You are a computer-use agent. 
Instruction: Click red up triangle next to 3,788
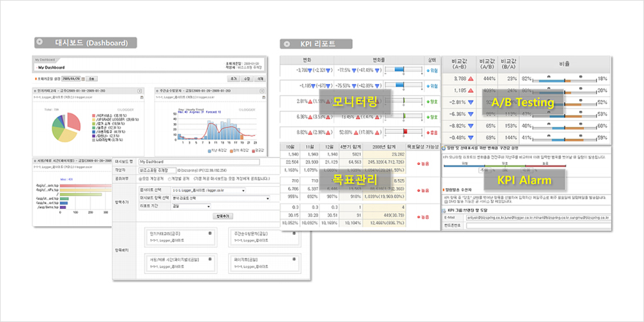pyautogui.click(x=471, y=79)
